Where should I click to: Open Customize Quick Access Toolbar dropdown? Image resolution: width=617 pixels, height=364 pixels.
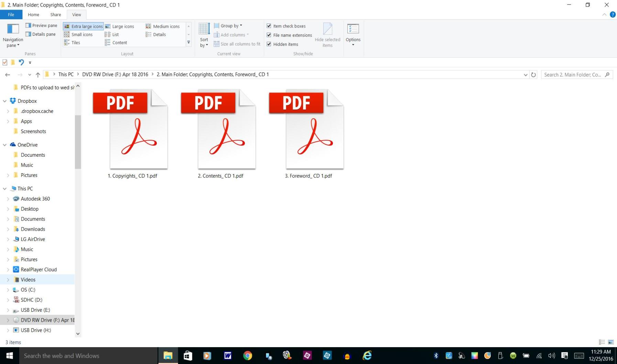click(x=30, y=63)
